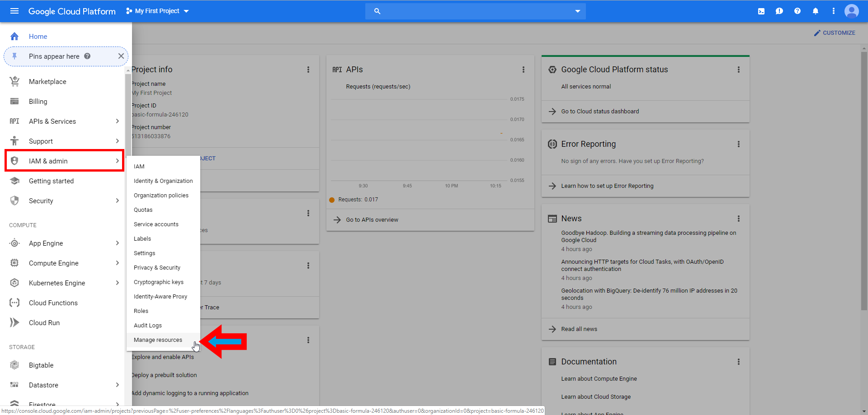Expand the Security submenu arrow
Image resolution: width=868 pixels, height=415 pixels.
pyautogui.click(x=117, y=201)
